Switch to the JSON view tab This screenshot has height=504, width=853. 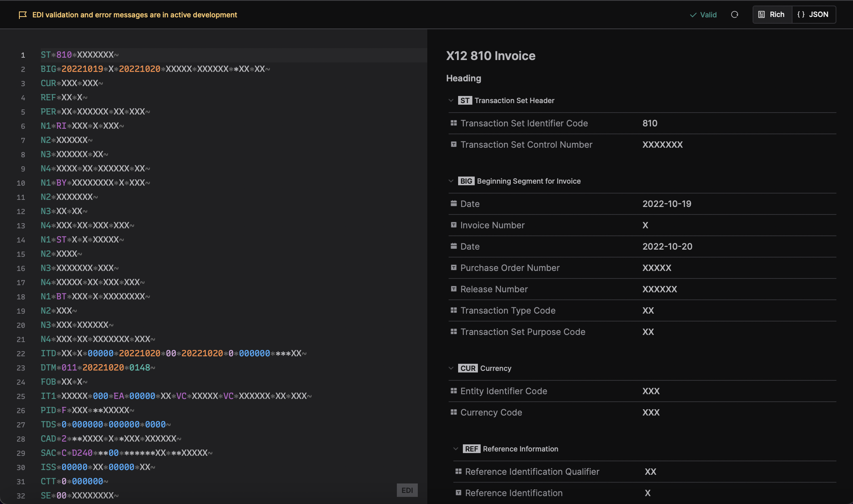(x=813, y=15)
